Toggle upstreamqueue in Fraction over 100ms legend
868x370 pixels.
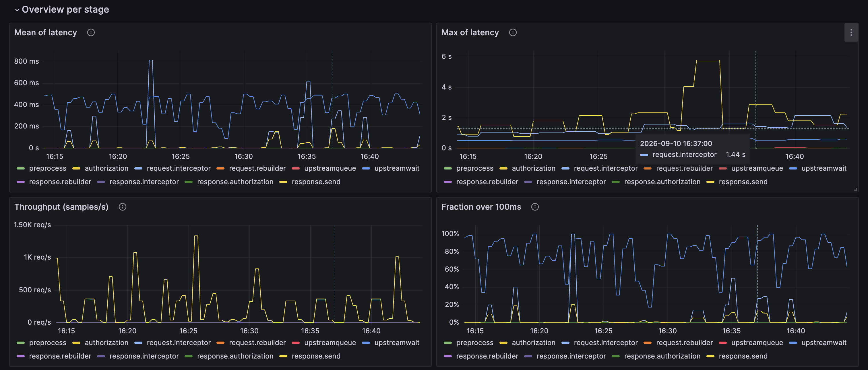click(757, 343)
